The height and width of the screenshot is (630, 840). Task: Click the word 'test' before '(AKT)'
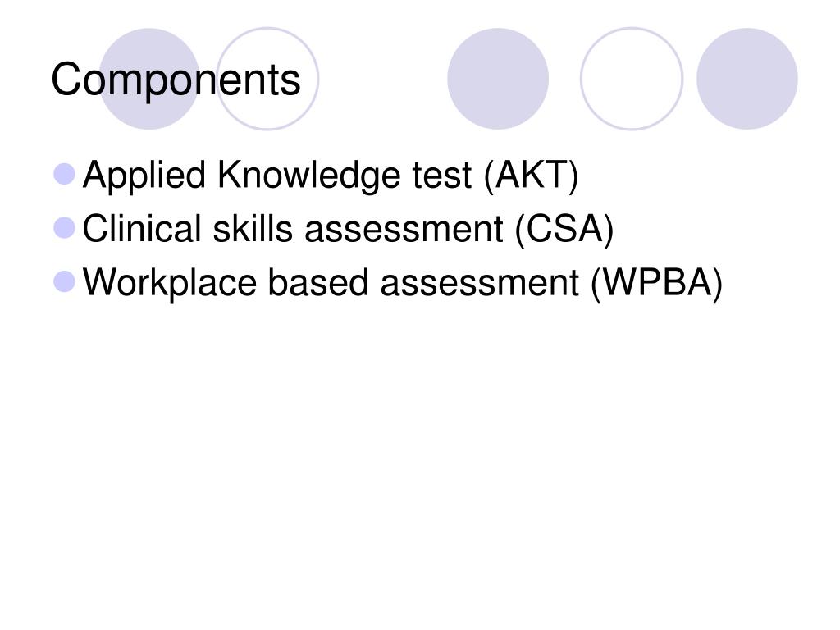click(x=442, y=176)
